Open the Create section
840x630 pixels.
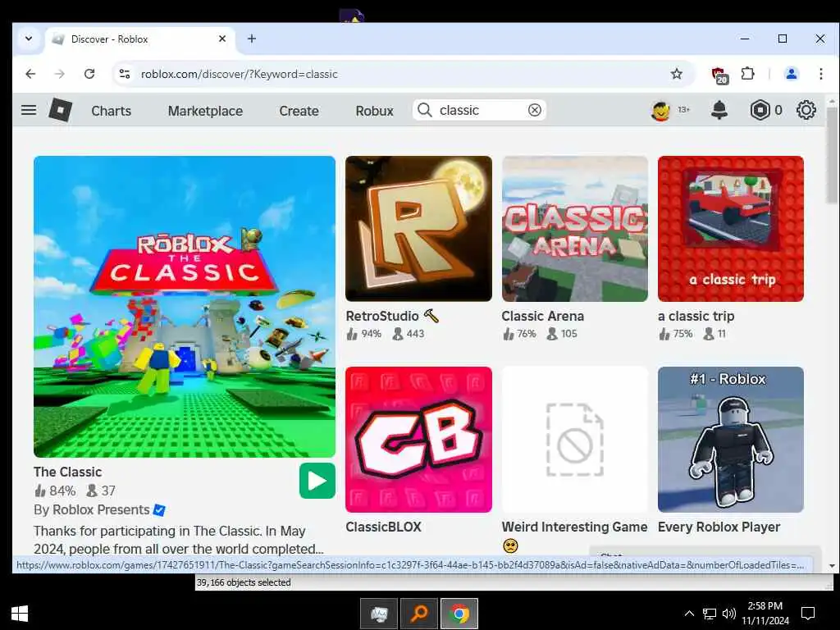click(299, 111)
